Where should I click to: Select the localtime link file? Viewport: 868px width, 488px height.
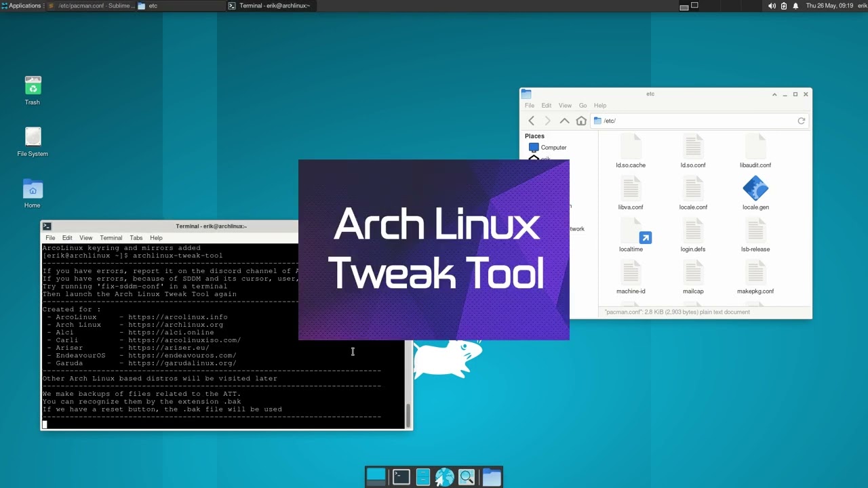coord(631,236)
